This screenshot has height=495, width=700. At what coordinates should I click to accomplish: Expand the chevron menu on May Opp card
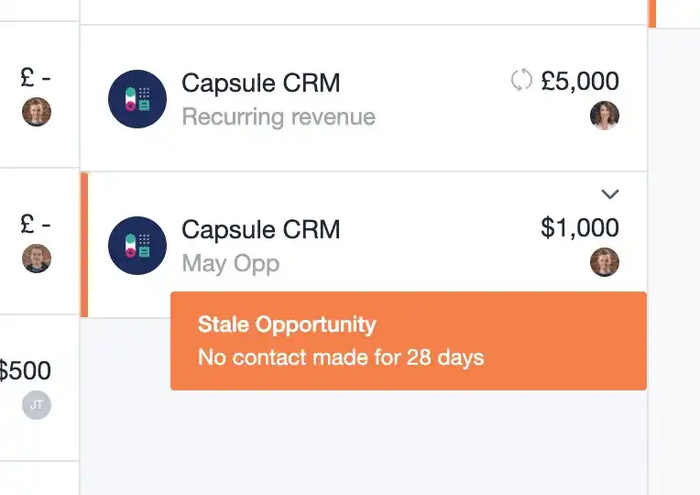pyautogui.click(x=610, y=194)
